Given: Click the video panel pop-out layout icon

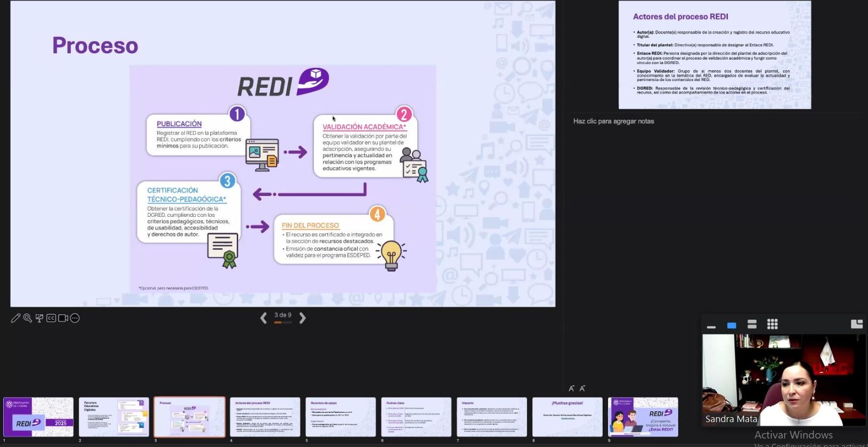Looking at the screenshot, I should point(856,324).
